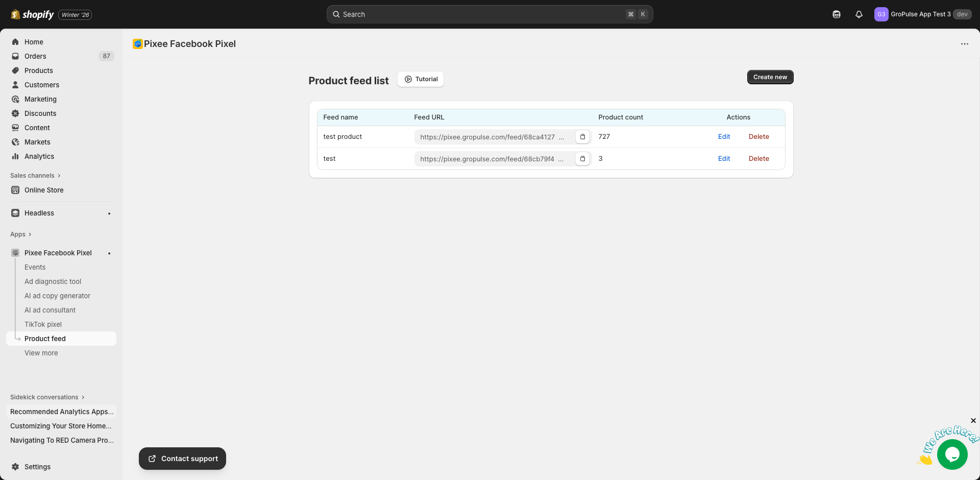Create a new product feed
980x480 pixels.
tap(770, 77)
